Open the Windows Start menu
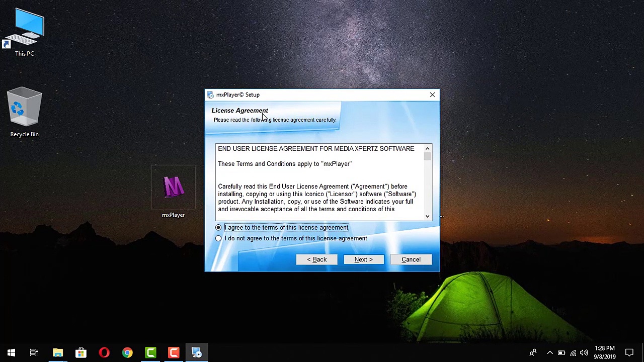The width and height of the screenshot is (644, 362). [11, 352]
